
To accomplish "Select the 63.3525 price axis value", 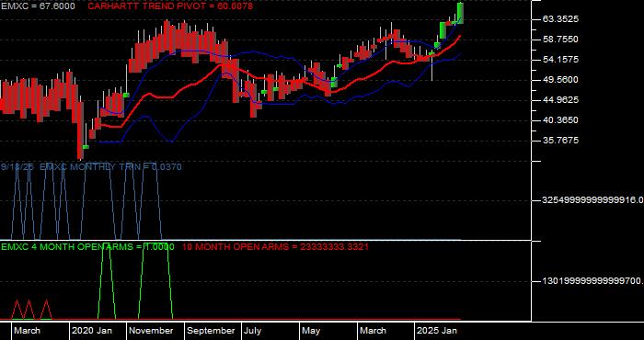I will pos(560,19).
